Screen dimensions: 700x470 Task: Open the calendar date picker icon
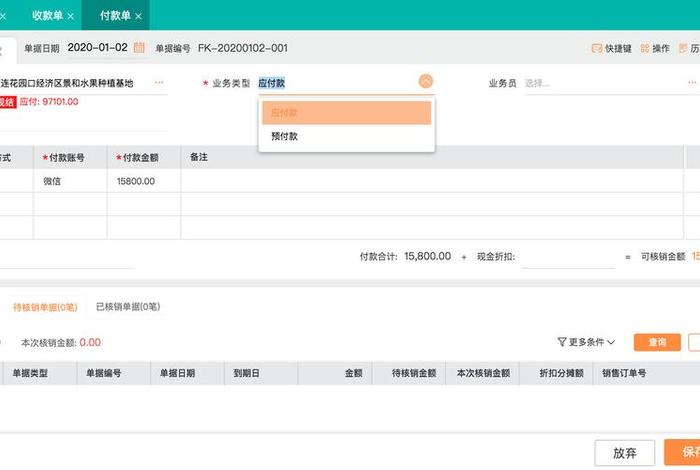(139, 47)
